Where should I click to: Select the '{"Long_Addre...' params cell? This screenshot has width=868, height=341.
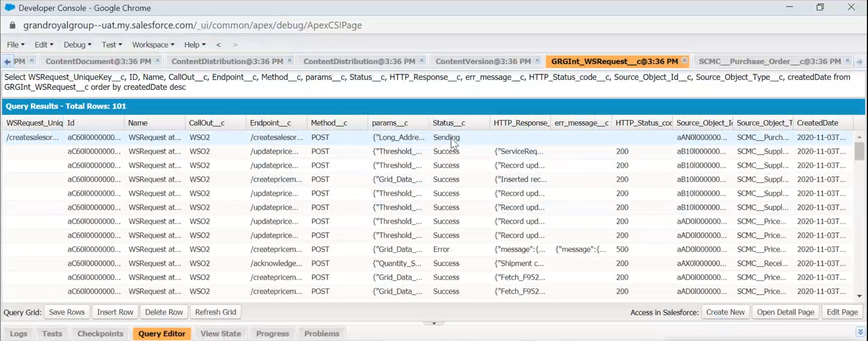click(x=398, y=138)
